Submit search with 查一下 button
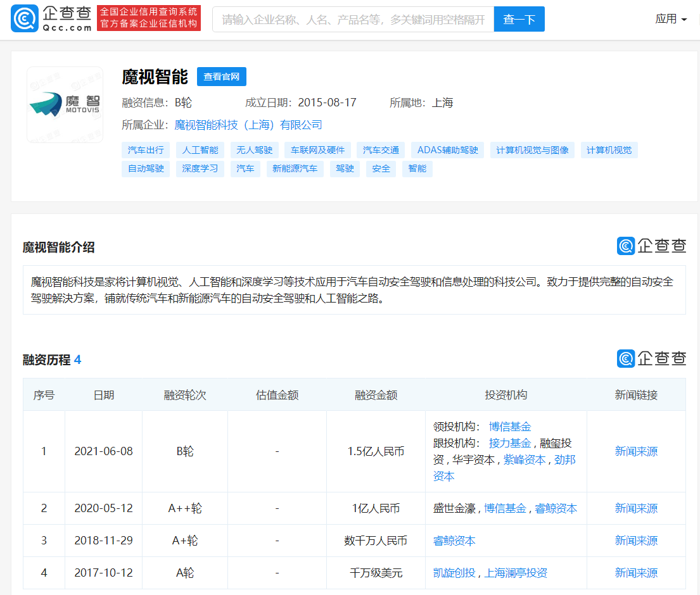 point(519,19)
